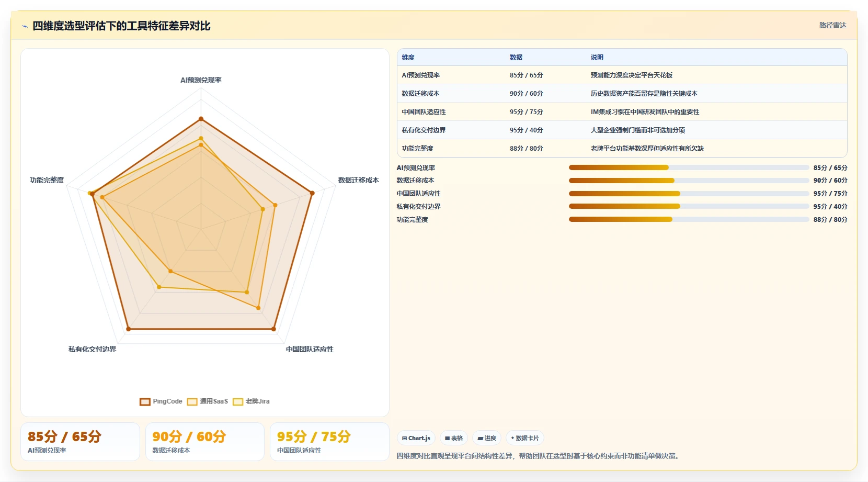This screenshot has width=868, height=482.
Task: Click the 路径雷达 label
Action: click(x=832, y=25)
